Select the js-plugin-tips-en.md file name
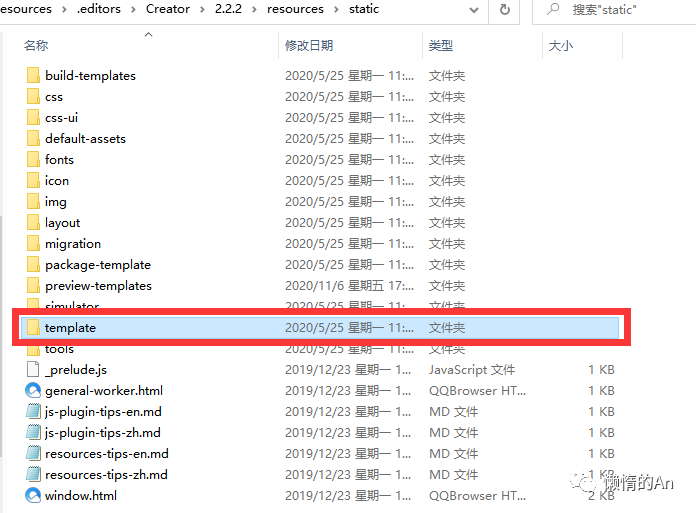This screenshot has height=513, width=696. [103, 412]
